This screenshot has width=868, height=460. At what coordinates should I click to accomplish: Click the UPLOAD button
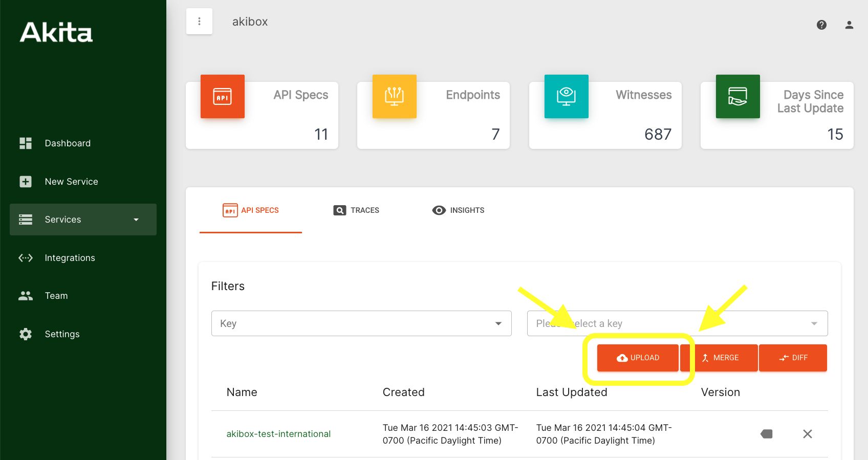tap(638, 358)
